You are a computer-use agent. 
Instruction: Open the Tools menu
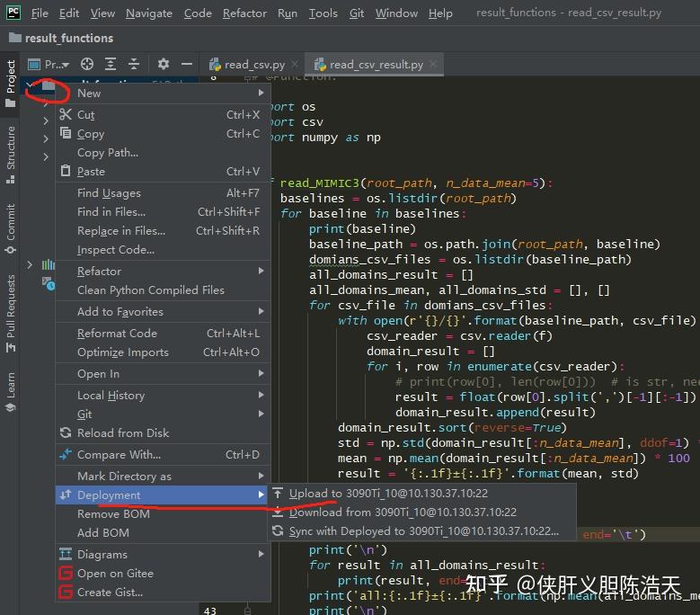(323, 13)
